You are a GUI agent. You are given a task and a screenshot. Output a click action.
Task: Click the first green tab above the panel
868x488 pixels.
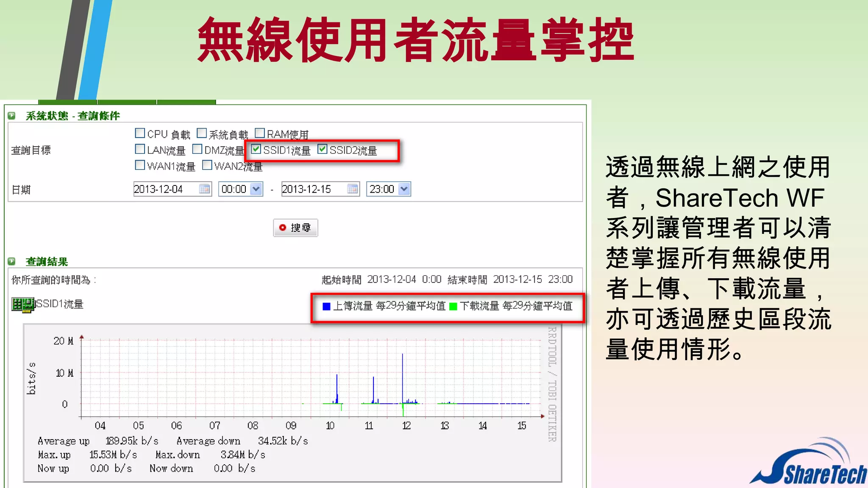click(x=67, y=102)
